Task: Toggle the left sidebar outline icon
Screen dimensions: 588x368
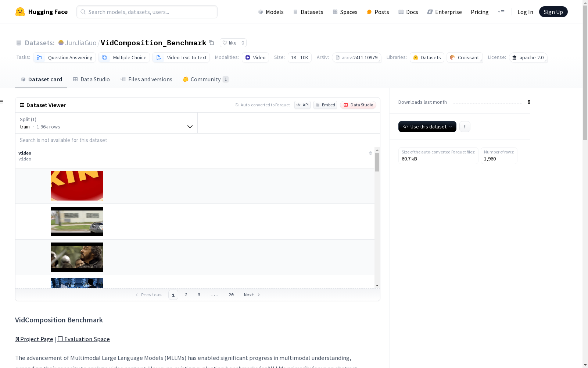Action: (2, 102)
